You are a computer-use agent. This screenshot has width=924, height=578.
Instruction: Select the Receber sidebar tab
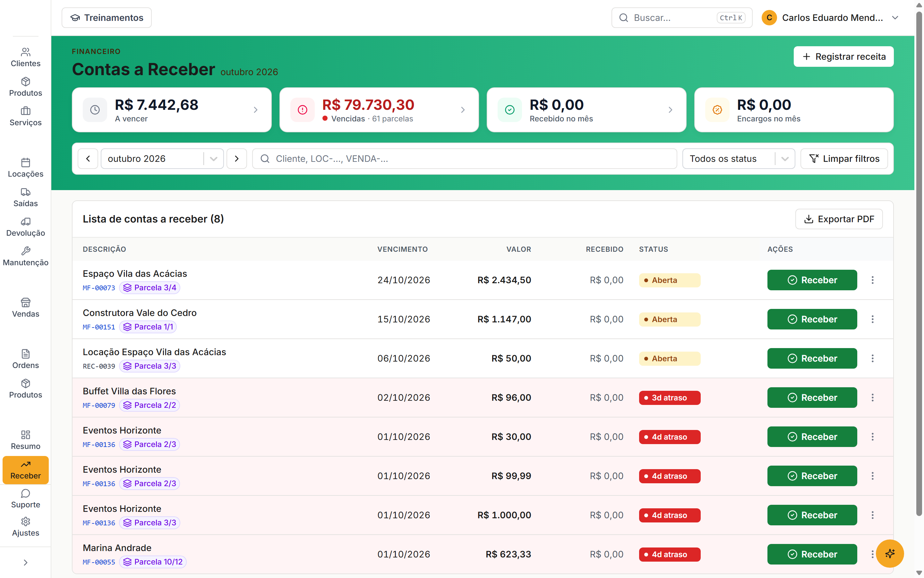point(26,470)
